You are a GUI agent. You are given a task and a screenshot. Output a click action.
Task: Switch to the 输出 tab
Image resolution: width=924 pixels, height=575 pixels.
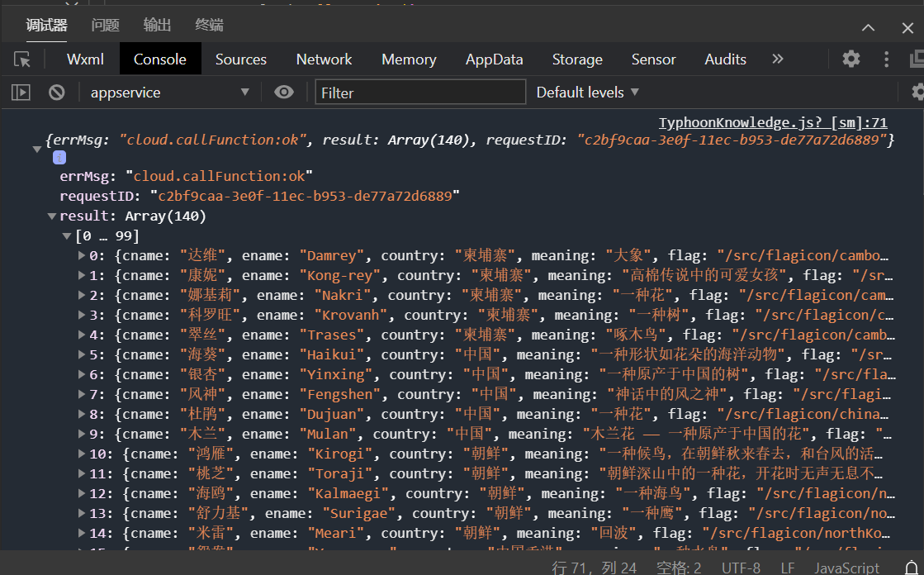pyautogui.click(x=158, y=25)
